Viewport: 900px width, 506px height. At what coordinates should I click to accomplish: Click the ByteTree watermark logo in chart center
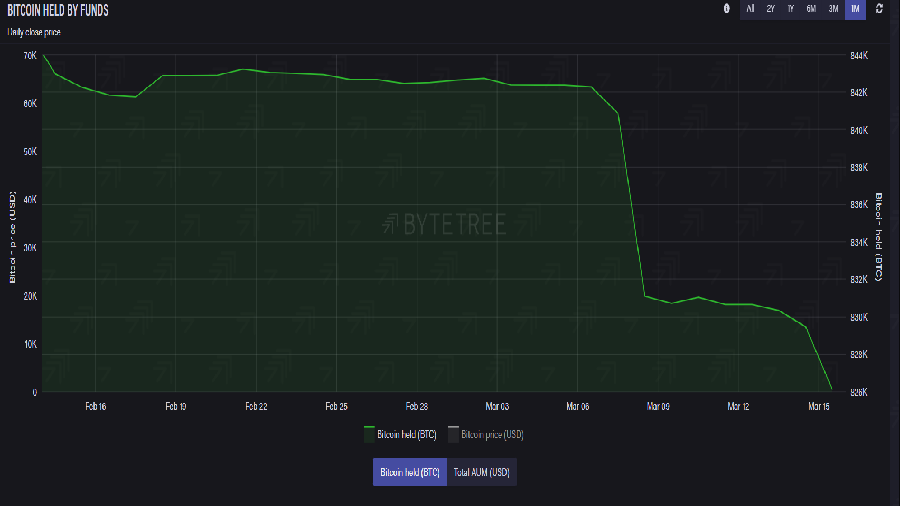pyautogui.click(x=445, y=224)
